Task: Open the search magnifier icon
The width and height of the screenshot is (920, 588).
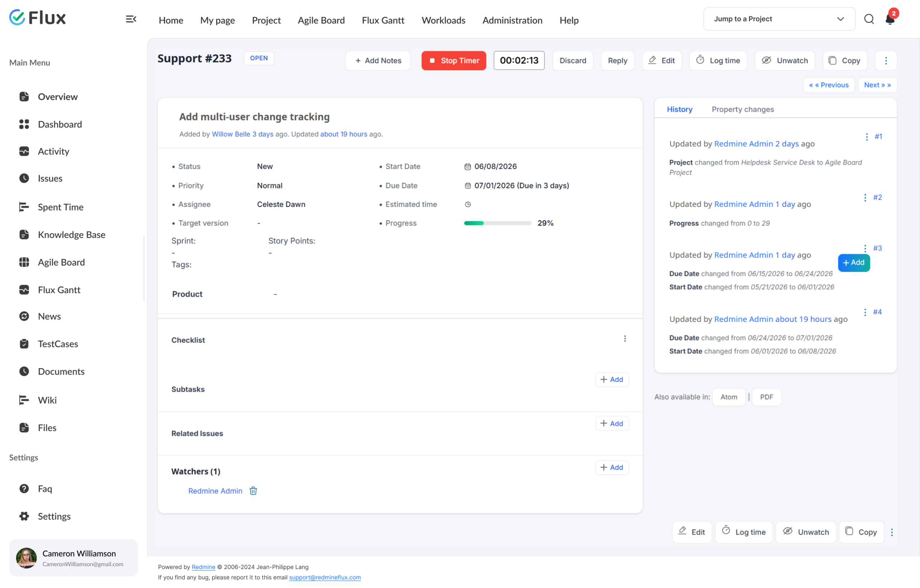Action: pyautogui.click(x=869, y=19)
